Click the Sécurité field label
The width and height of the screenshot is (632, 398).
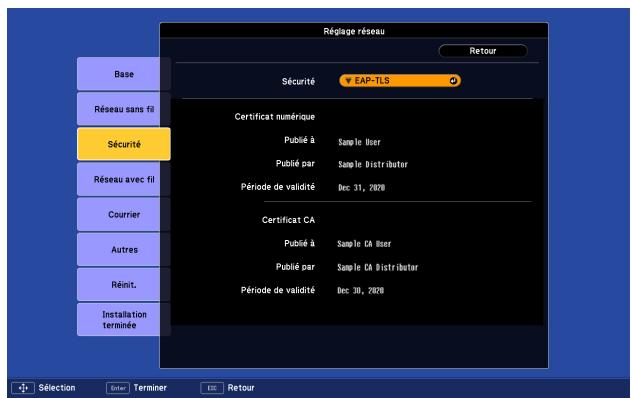pos(298,81)
